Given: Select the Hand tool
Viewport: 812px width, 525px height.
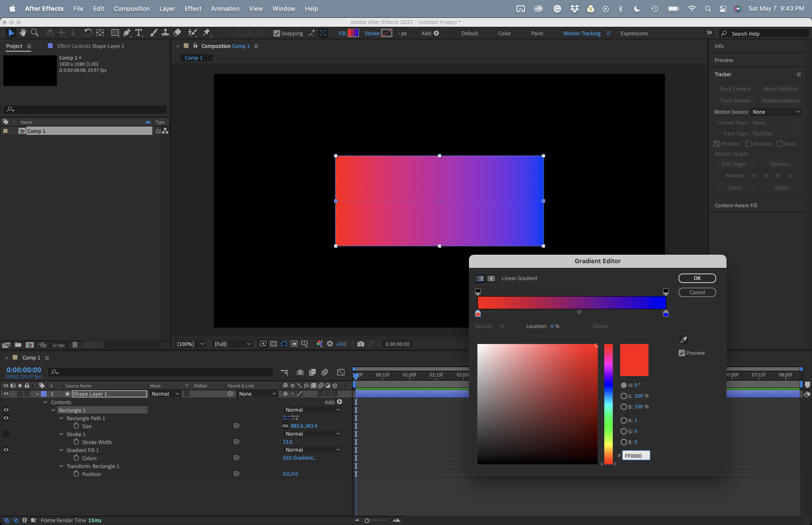Looking at the screenshot, I should (x=23, y=32).
